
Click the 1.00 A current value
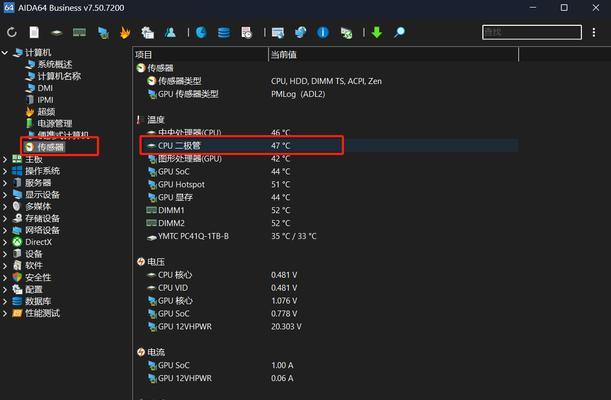282,365
